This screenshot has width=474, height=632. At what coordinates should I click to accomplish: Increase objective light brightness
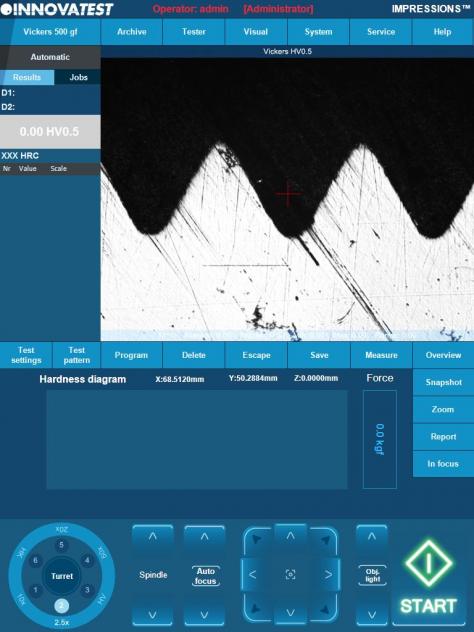point(372,538)
